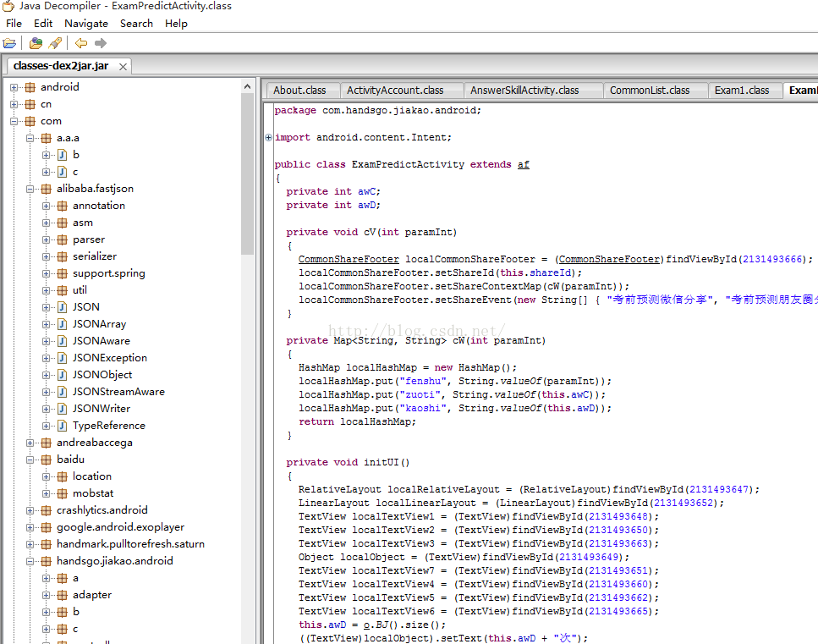Click the adapter package icon
Viewport: 818px width, 644px height.
click(x=62, y=595)
